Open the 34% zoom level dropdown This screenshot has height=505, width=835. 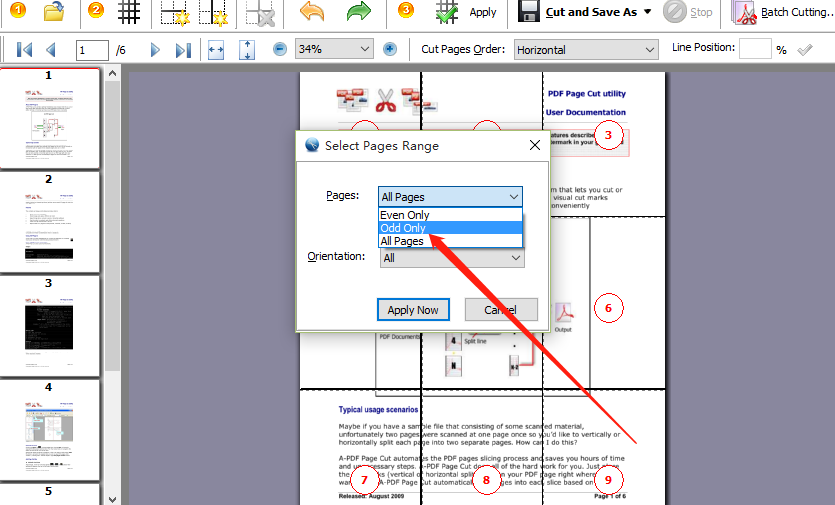(334, 49)
